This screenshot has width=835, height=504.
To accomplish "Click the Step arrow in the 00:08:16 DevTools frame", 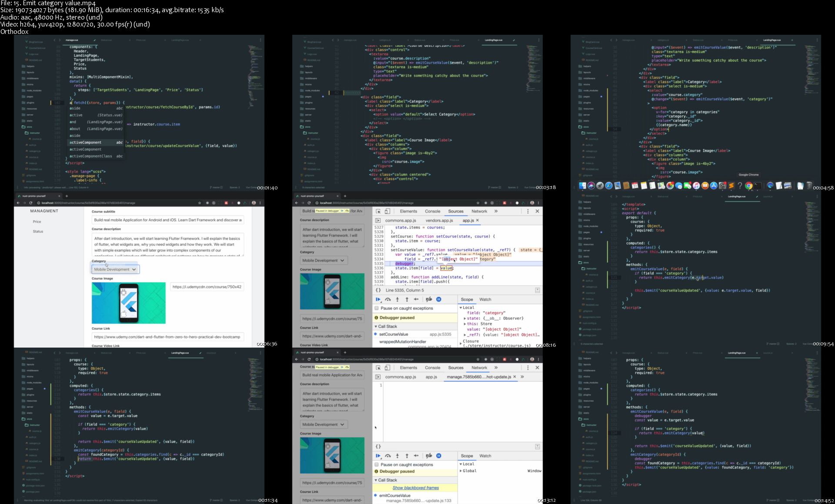I will pyautogui.click(x=416, y=299).
